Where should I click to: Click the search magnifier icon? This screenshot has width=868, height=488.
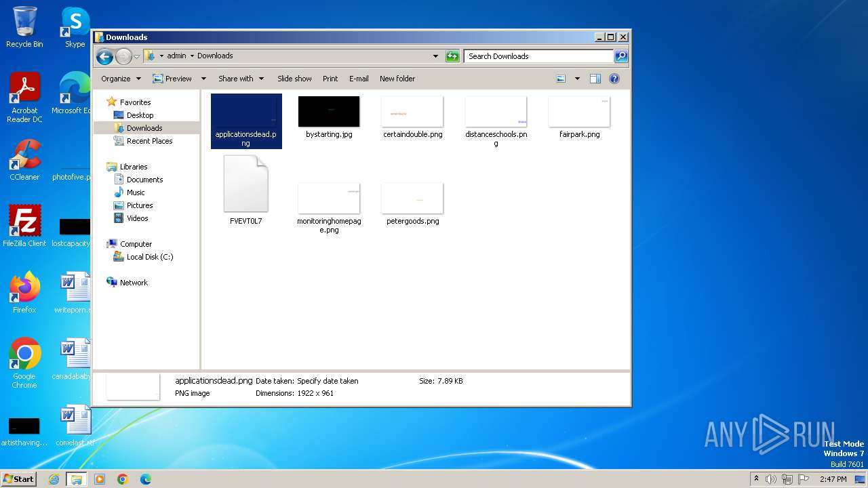[x=621, y=56]
